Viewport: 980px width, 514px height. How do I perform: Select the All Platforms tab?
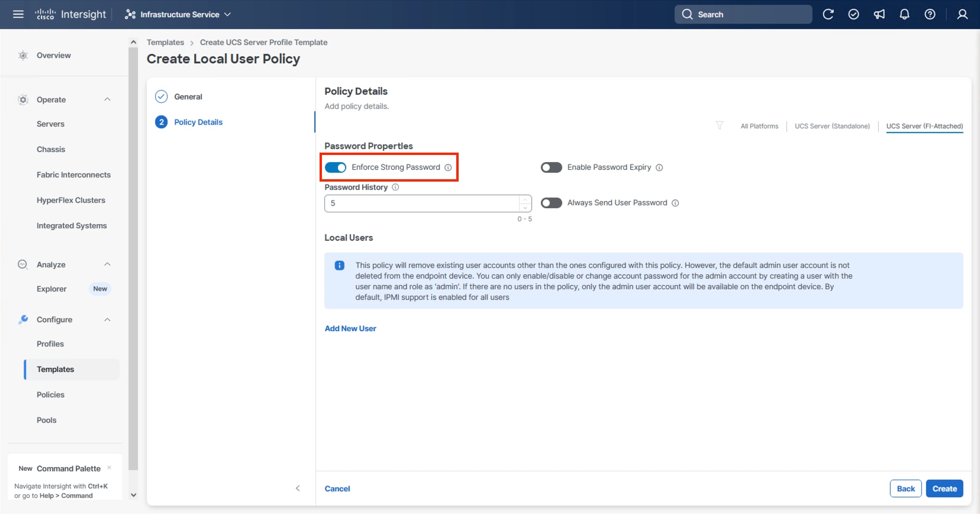tap(759, 126)
